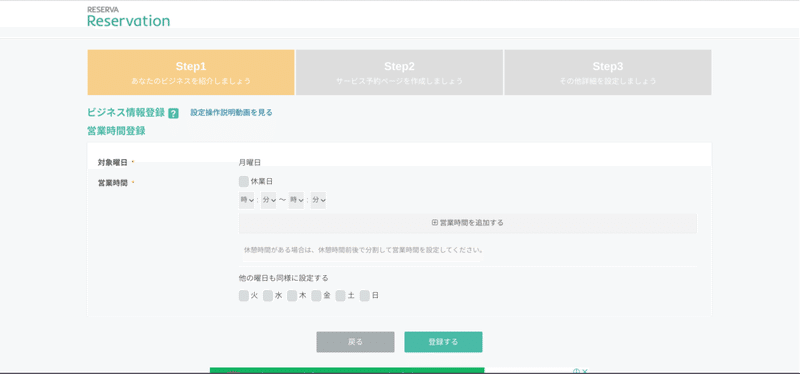Open the opening hour 時 dropdown

(x=246, y=201)
